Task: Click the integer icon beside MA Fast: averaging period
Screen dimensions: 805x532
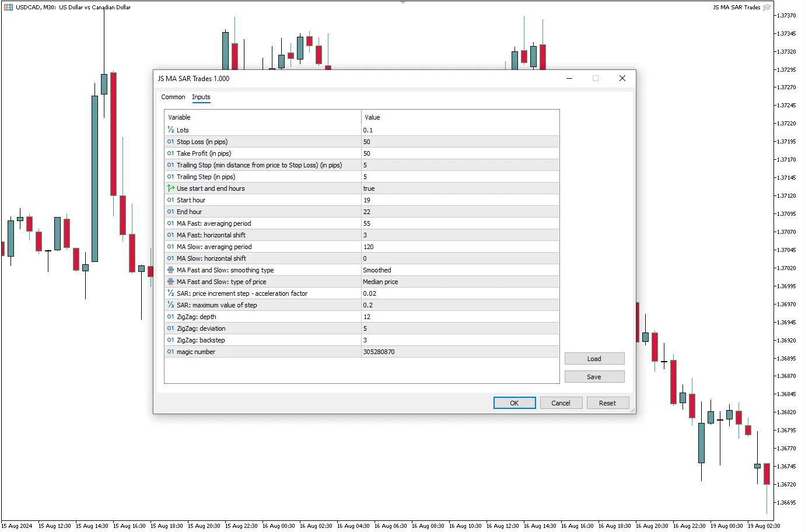Action: (x=170, y=223)
